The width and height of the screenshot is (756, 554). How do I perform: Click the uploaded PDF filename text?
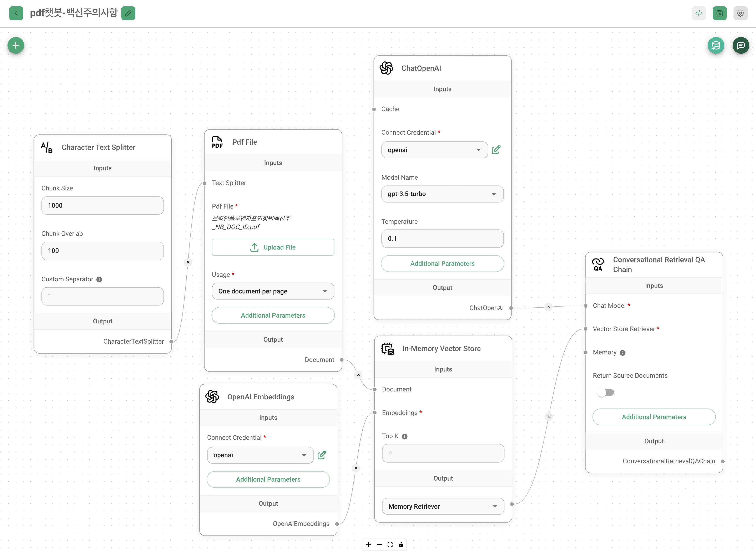[251, 223]
